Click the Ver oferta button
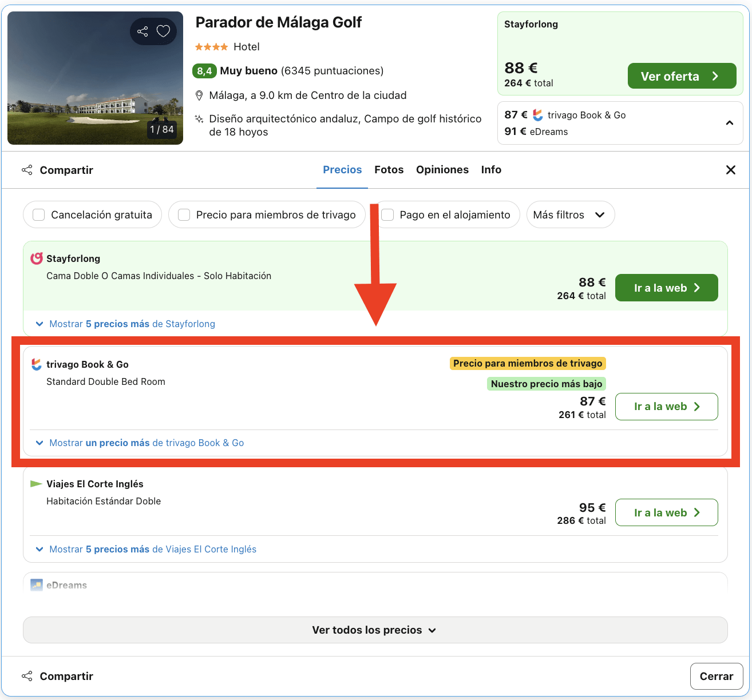Viewport: 752px width, 700px height. tap(682, 76)
